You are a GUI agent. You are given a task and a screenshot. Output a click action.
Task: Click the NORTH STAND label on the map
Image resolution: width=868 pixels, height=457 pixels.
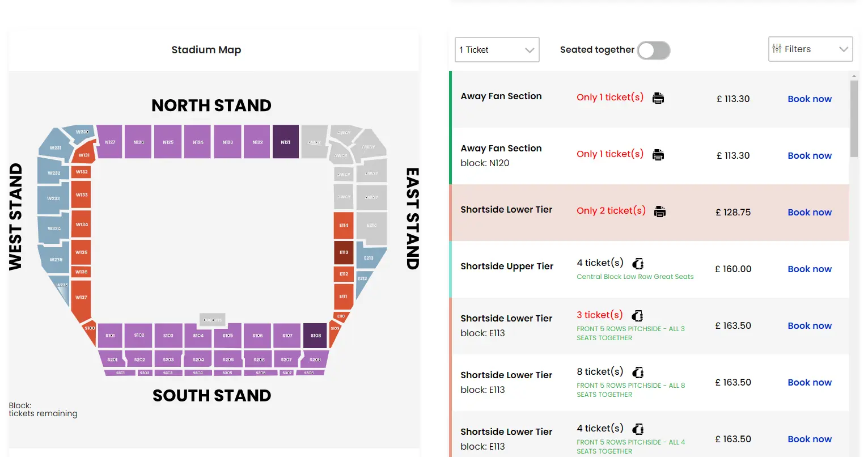pos(211,105)
